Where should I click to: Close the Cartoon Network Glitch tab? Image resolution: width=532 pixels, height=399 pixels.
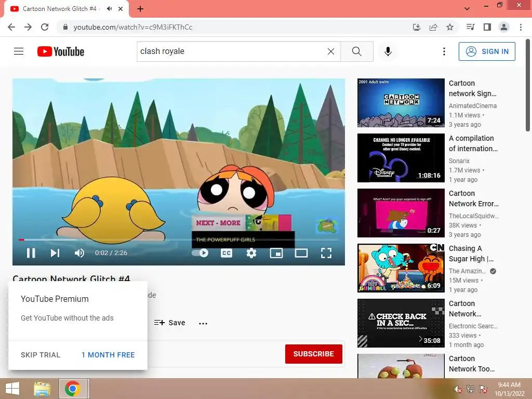point(121,9)
